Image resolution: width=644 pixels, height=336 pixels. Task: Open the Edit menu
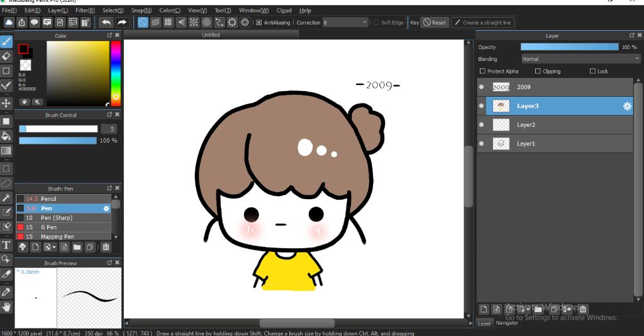click(x=33, y=10)
